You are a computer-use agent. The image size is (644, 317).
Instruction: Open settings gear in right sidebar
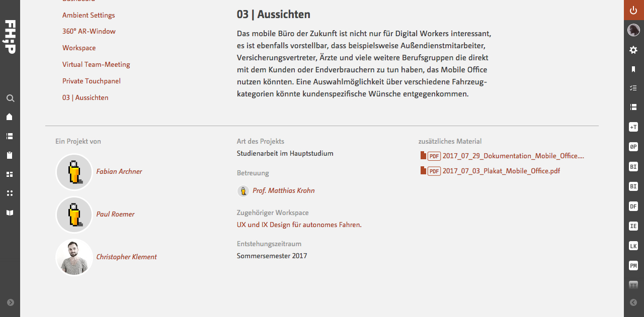[633, 50]
